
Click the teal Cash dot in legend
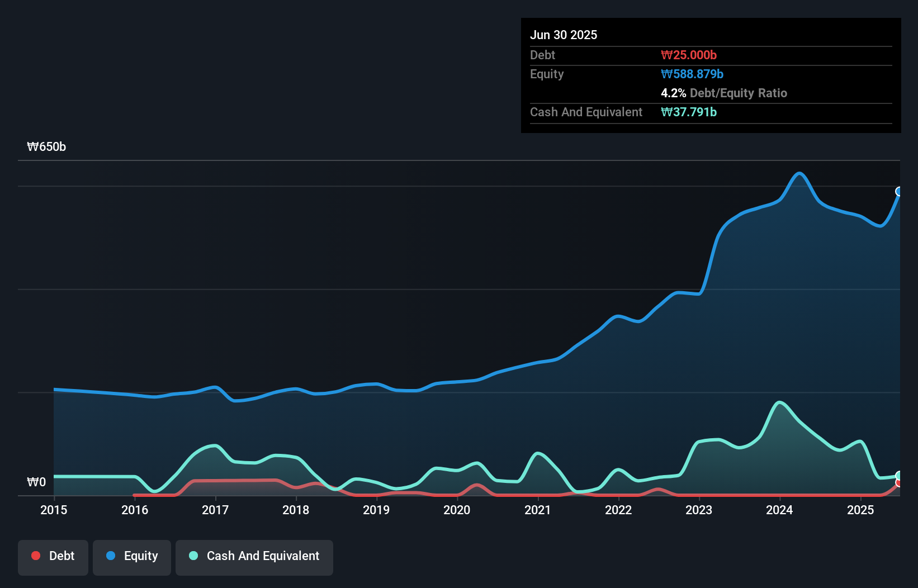point(193,556)
